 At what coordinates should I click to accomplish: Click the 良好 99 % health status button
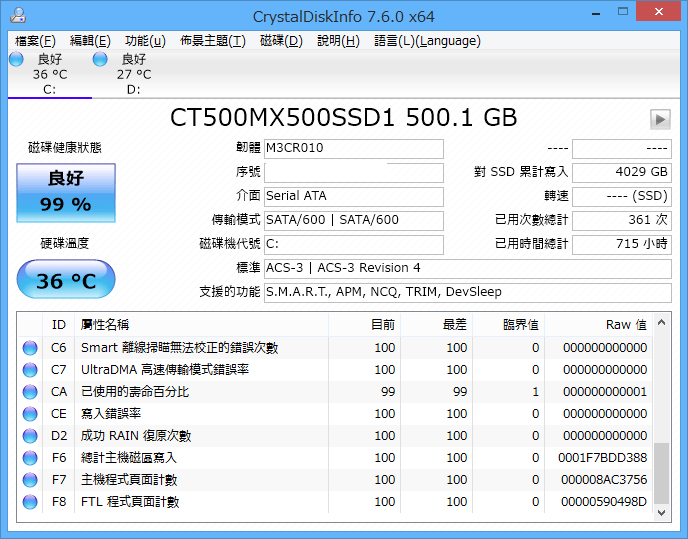[x=66, y=193]
